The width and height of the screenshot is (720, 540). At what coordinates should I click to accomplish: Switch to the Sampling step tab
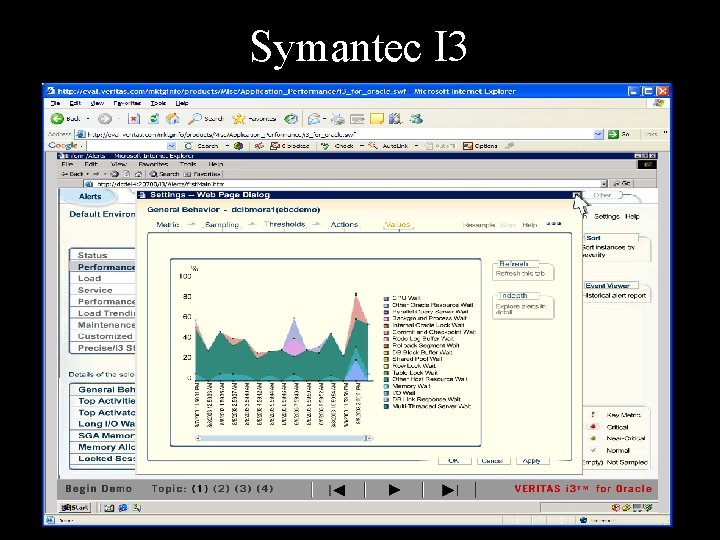click(x=222, y=225)
